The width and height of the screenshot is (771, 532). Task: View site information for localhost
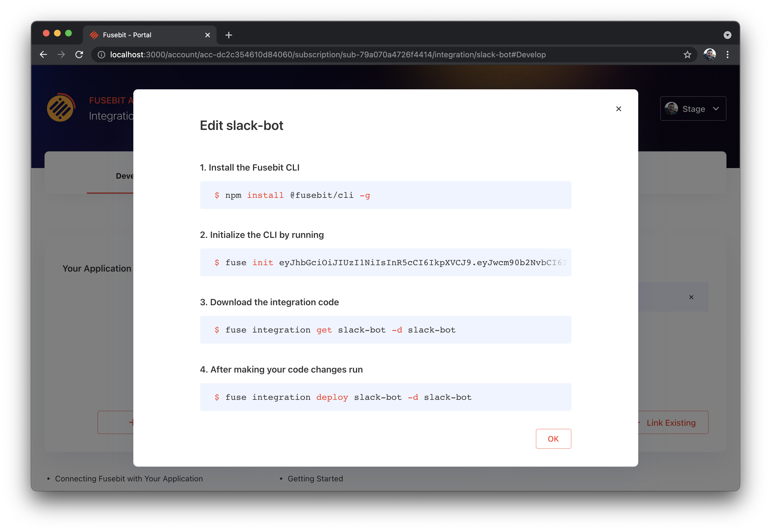tap(101, 55)
